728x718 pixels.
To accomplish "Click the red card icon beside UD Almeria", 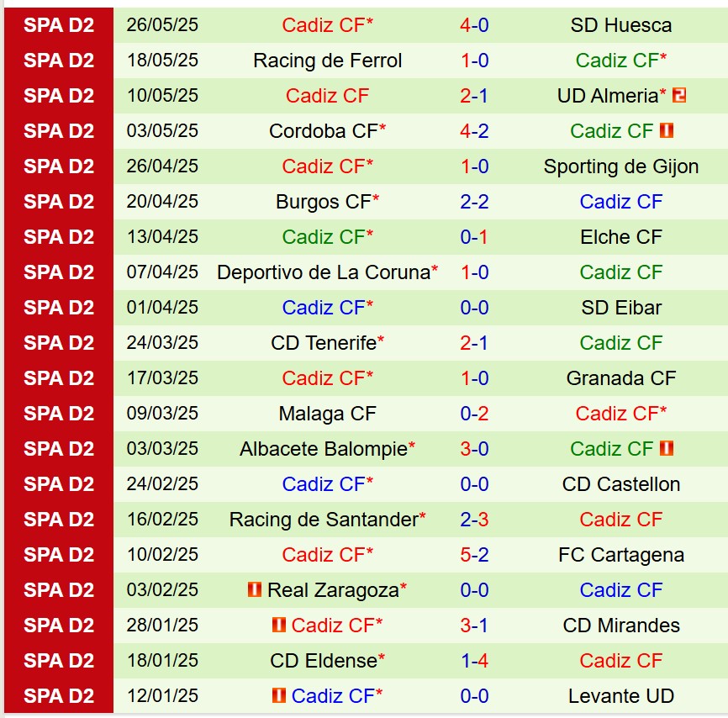I will 679,96.
